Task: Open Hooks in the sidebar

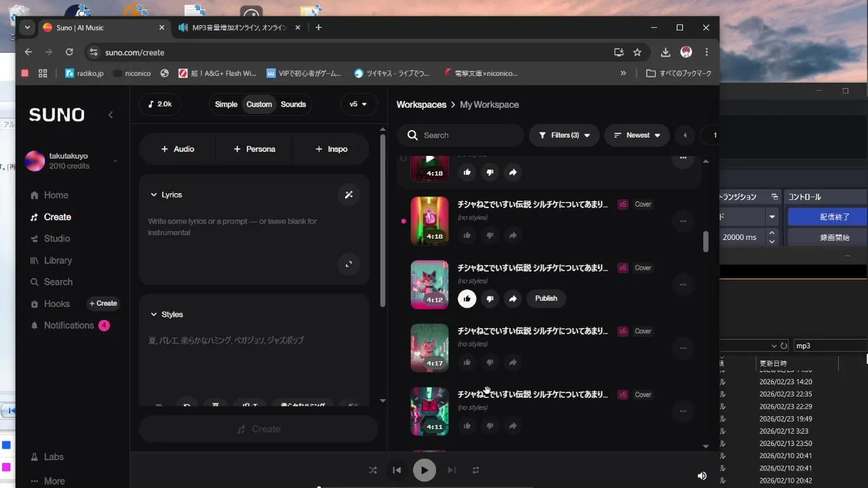Action: (x=50, y=304)
